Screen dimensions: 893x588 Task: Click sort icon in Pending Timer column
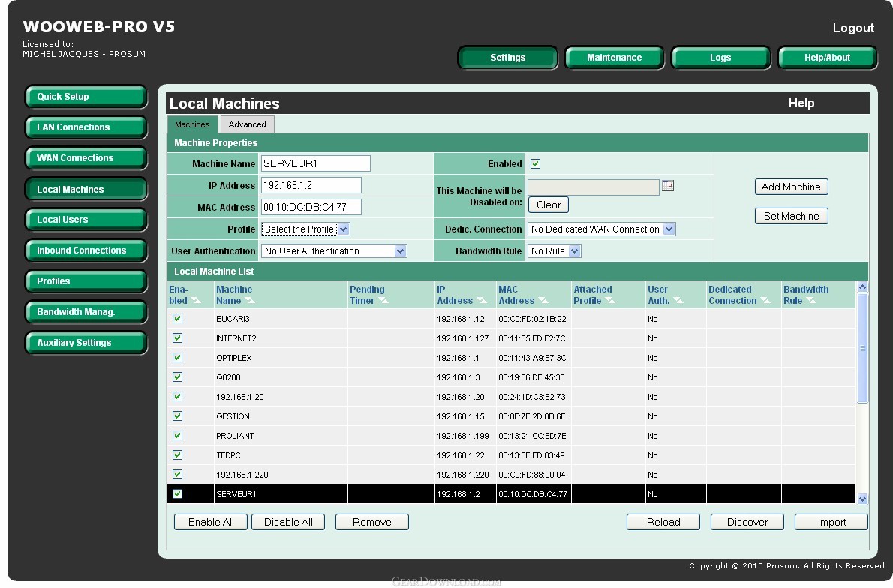point(383,301)
